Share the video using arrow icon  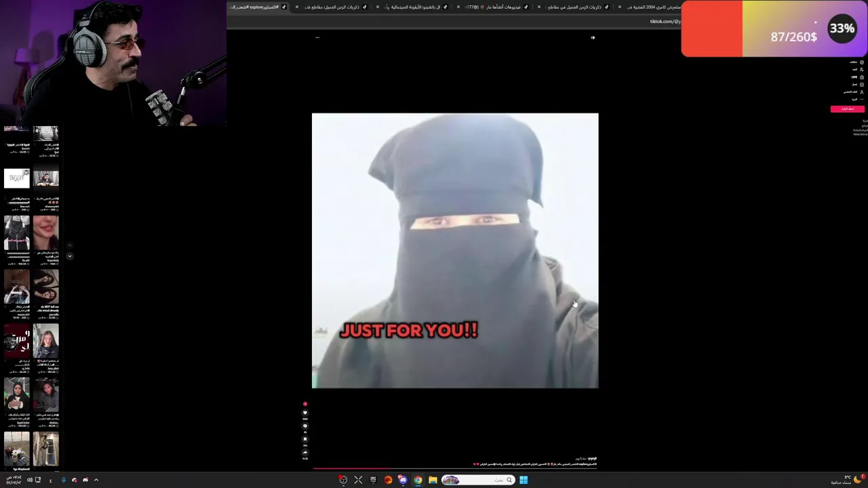click(305, 453)
